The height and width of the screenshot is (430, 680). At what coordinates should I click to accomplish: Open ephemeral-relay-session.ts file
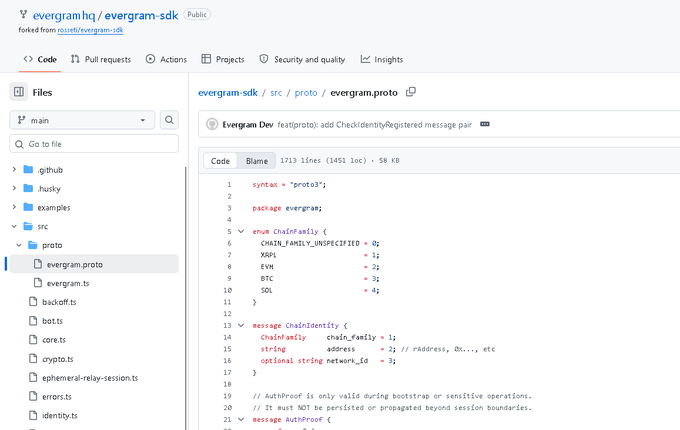click(x=90, y=378)
